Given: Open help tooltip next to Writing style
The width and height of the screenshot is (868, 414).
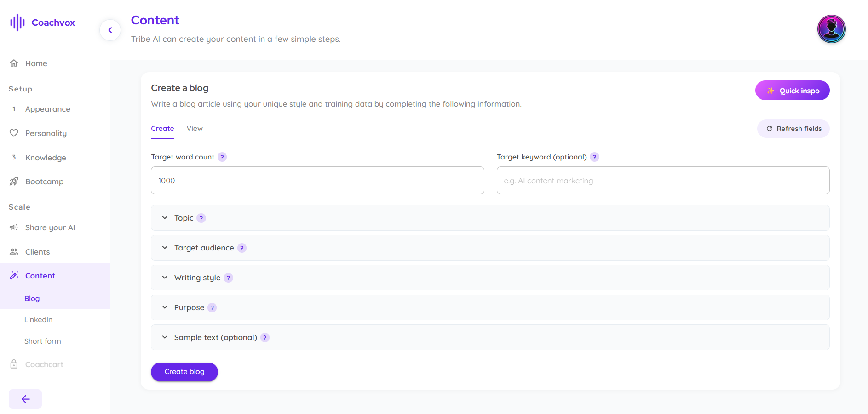Looking at the screenshot, I should (228, 278).
